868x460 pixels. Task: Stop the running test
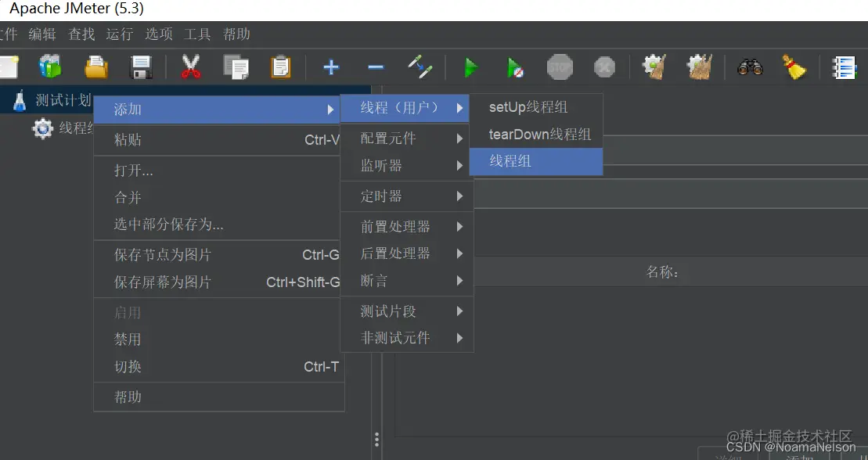[x=560, y=67]
